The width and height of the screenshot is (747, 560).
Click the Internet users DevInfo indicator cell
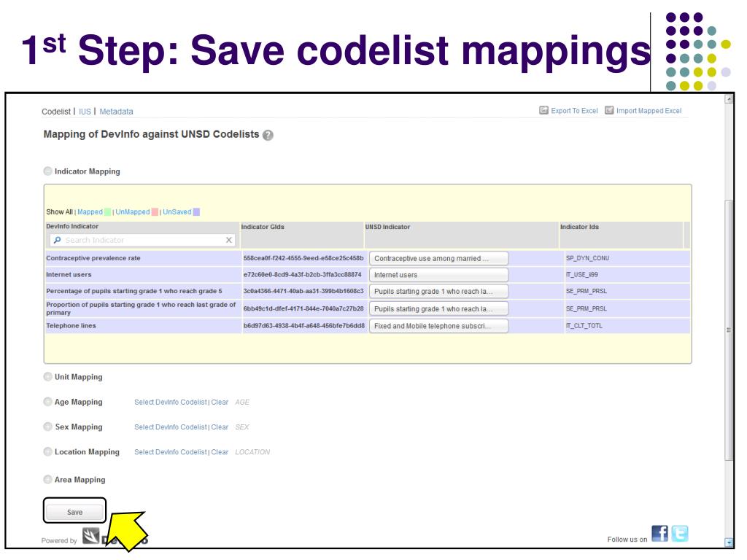click(x=143, y=275)
